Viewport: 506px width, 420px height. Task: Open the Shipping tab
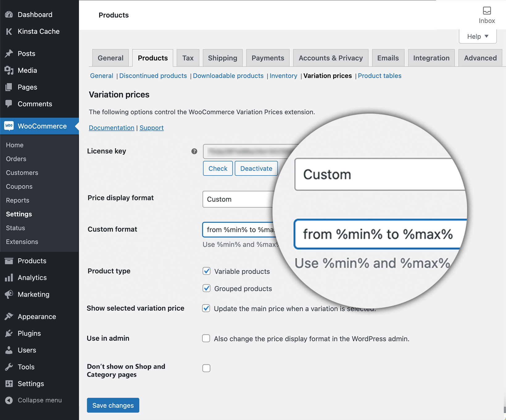[x=222, y=58]
